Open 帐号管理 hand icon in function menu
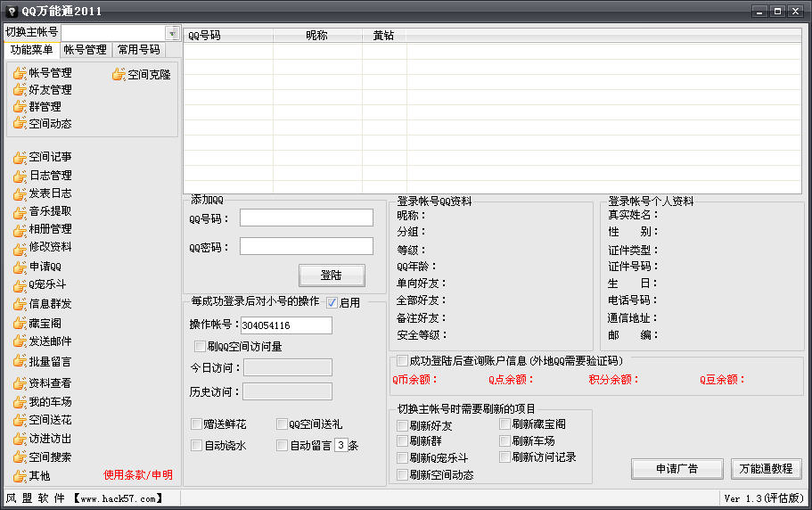 pyautogui.click(x=20, y=73)
